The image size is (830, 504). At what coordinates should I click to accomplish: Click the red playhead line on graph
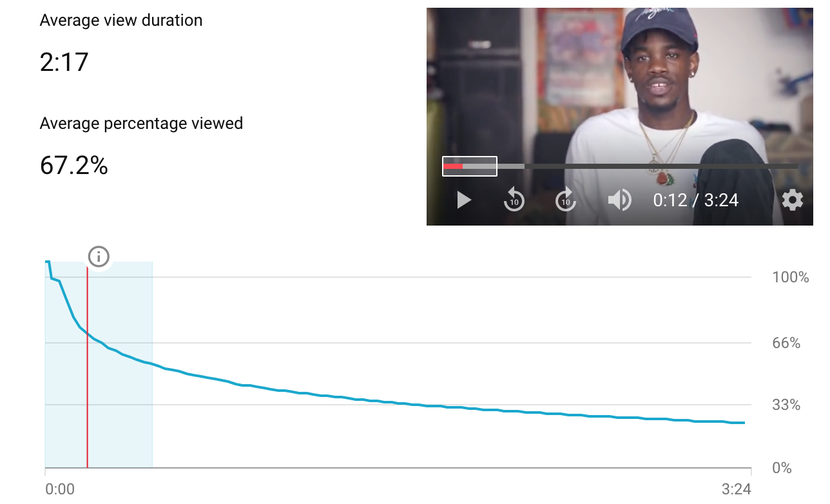(87, 366)
